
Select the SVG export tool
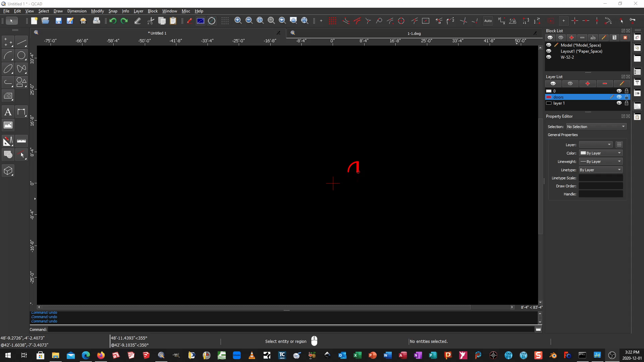click(83, 21)
